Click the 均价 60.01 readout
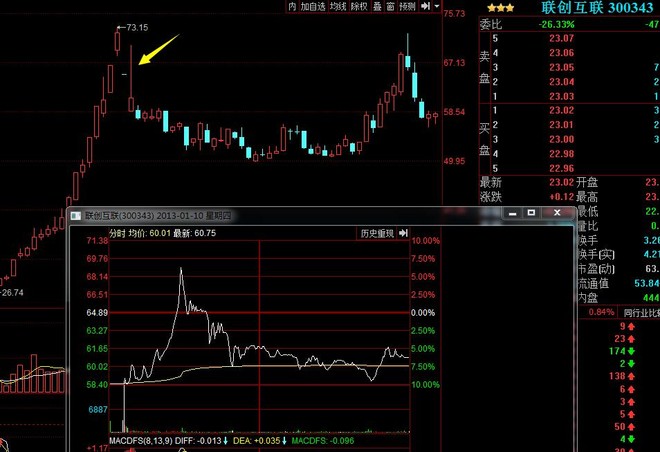 point(150,233)
